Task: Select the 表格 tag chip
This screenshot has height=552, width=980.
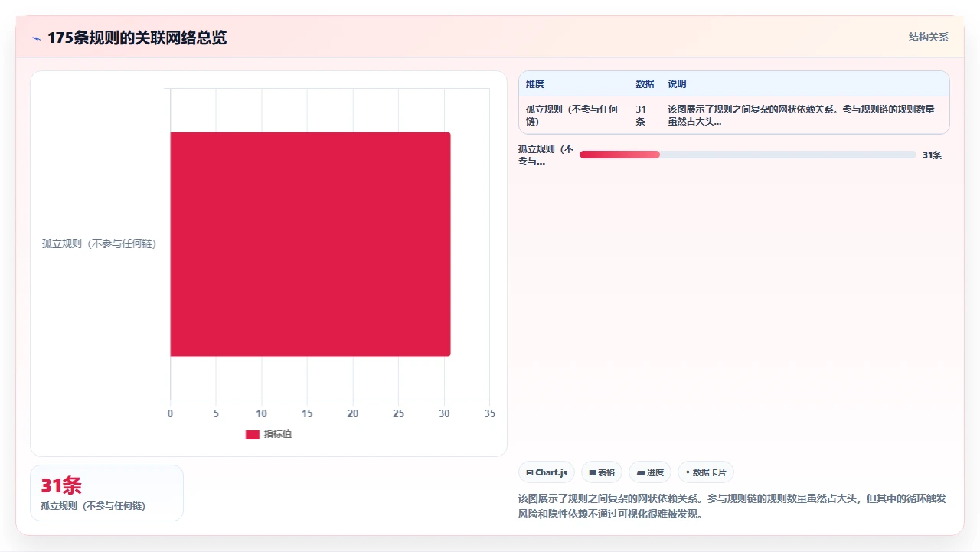Action: 602,472
